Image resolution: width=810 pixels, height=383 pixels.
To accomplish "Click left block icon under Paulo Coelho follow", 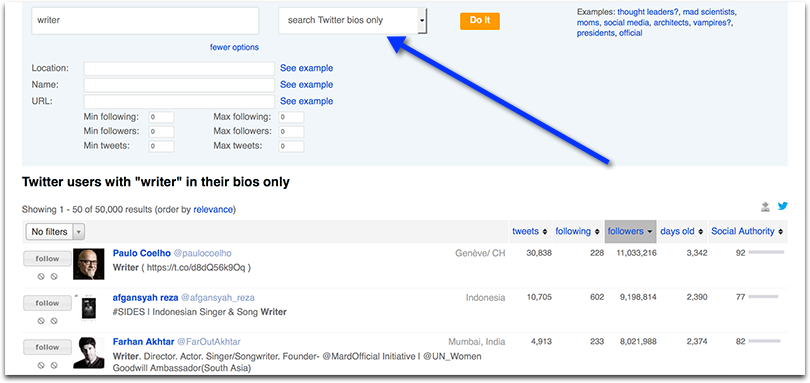I will (x=41, y=277).
